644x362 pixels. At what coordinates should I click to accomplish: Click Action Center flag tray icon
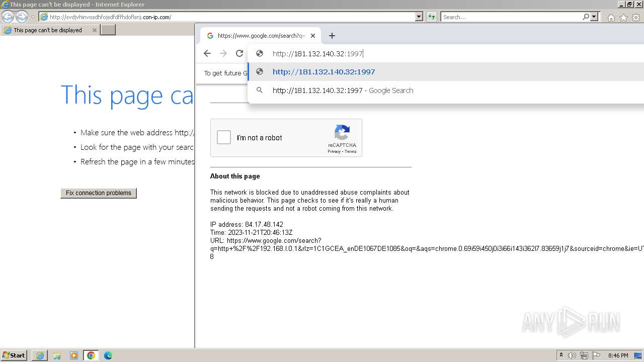tap(596, 355)
